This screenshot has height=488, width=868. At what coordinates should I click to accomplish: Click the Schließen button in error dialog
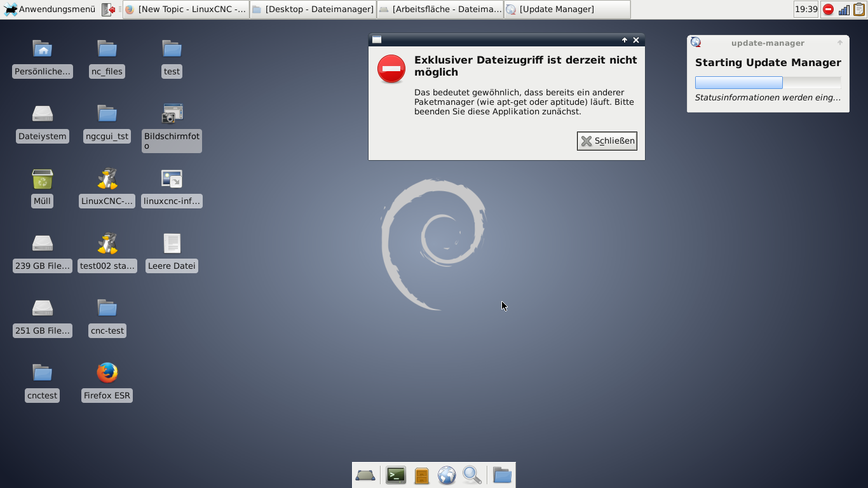point(607,141)
